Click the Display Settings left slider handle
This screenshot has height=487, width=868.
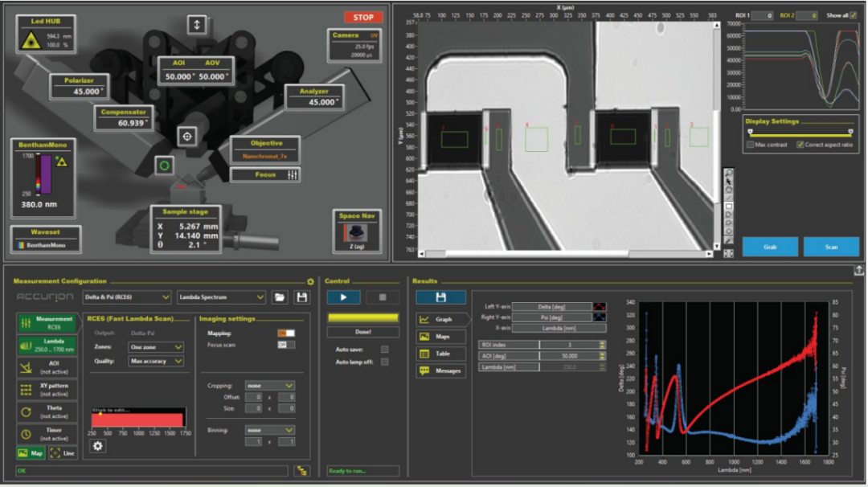750,132
